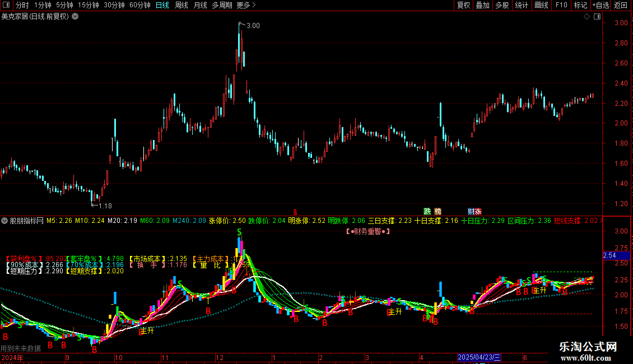Click the 2.54 price cursor label
The height and width of the screenshot is (364, 633).
616,255
